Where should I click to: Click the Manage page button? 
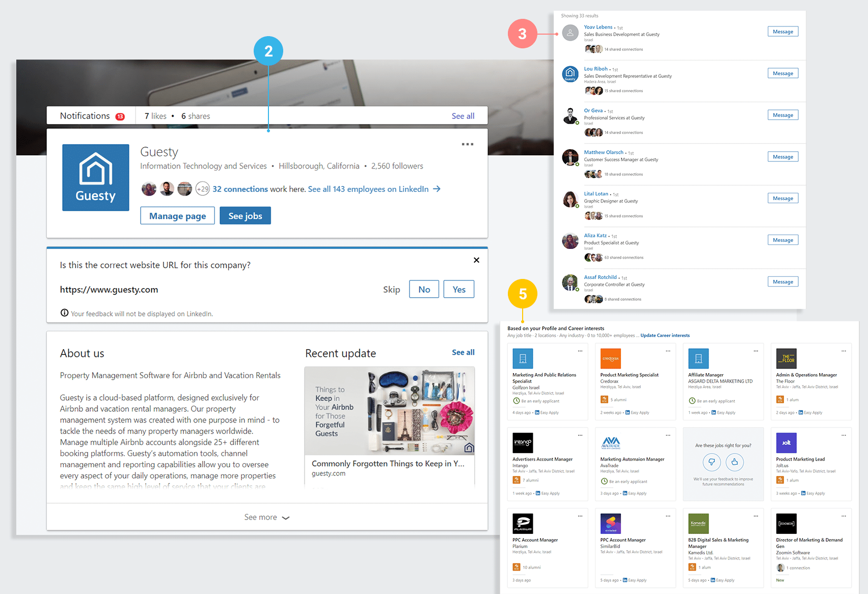point(177,216)
